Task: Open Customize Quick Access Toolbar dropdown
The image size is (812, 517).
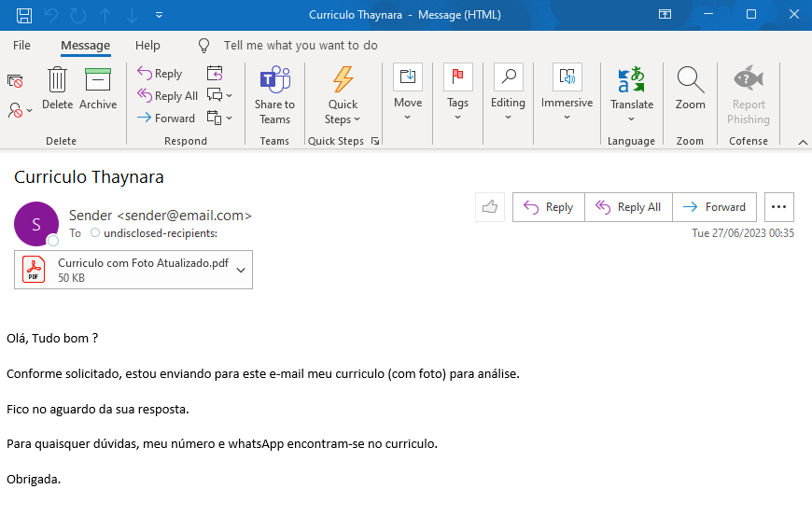Action: point(159,15)
